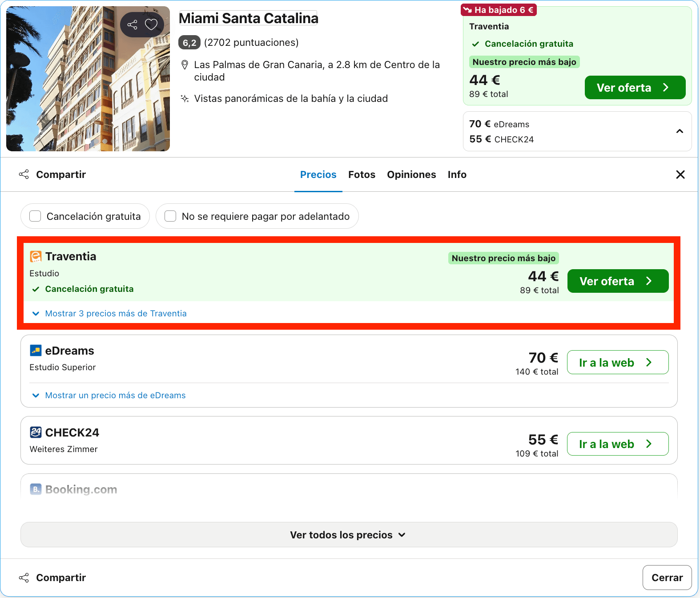Click the Las Palmas de Gran Canaria address

point(317,71)
